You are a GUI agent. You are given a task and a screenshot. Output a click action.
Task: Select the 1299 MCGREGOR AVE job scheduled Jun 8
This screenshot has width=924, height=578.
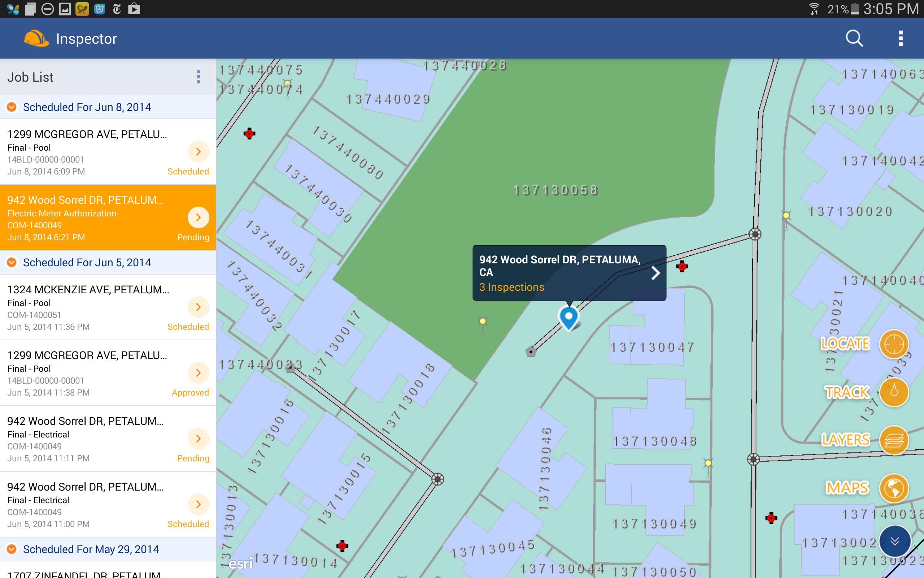coord(108,152)
